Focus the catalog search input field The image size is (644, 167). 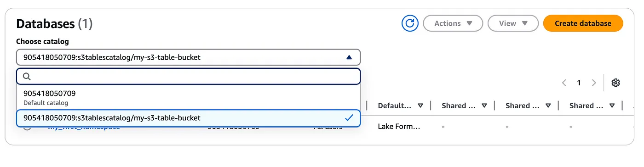(189, 77)
